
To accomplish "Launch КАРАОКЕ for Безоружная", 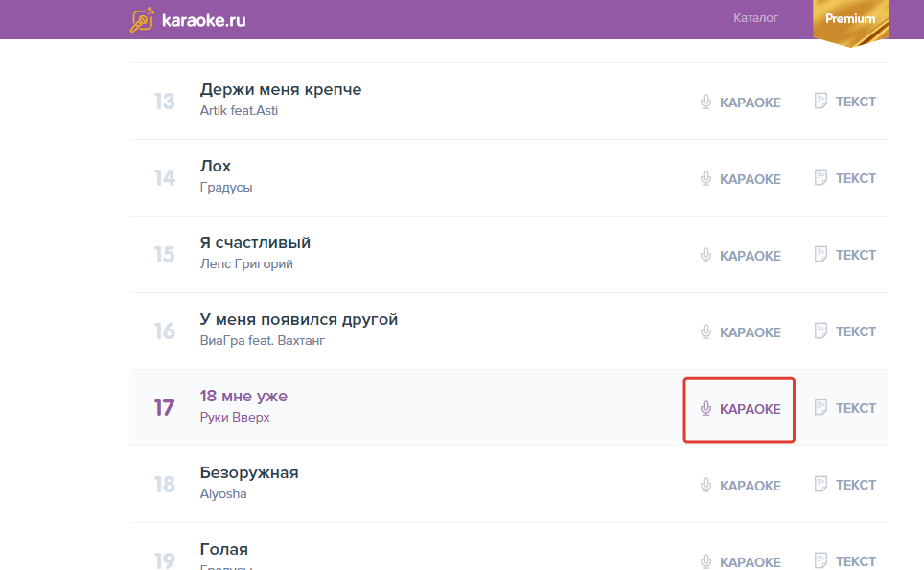I will coord(751,485).
